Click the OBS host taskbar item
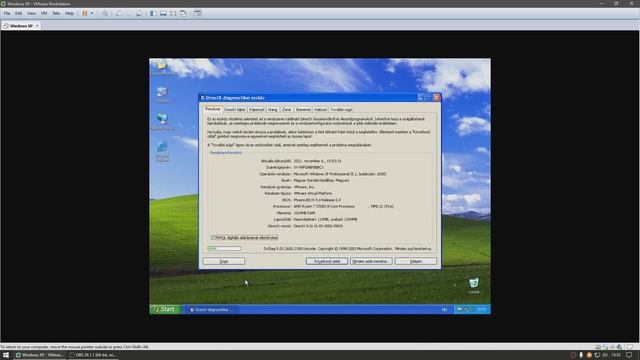The width and height of the screenshot is (640, 360). (x=93, y=355)
